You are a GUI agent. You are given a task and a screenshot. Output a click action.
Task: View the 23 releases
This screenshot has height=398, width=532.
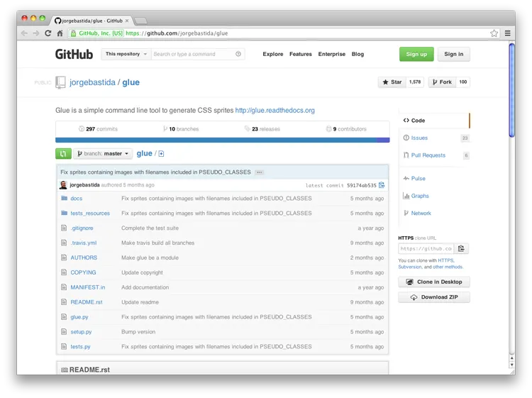point(262,129)
